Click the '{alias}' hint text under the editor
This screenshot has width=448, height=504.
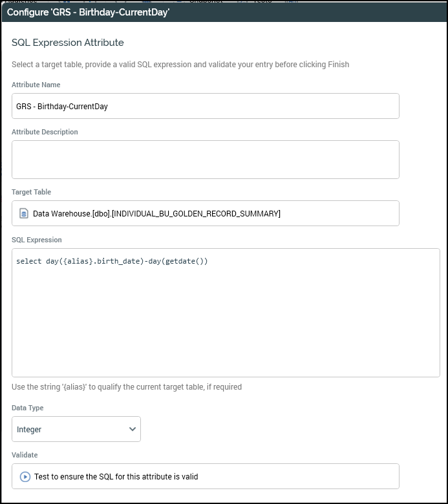[x=127, y=387]
